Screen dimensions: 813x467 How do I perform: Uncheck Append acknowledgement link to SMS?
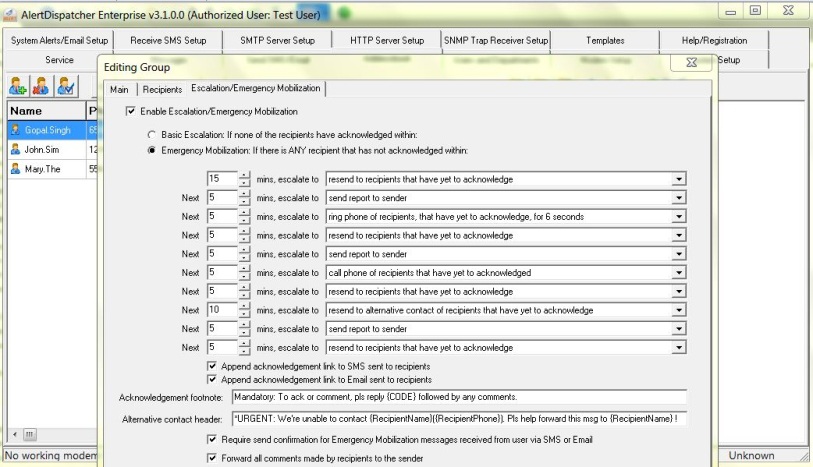point(212,366)
